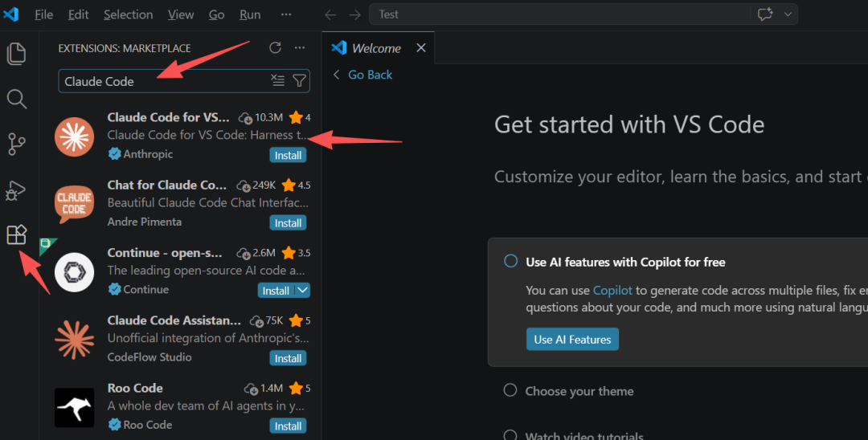
Task: Refresh the extensions marketplace list
Action: (275, 48)
